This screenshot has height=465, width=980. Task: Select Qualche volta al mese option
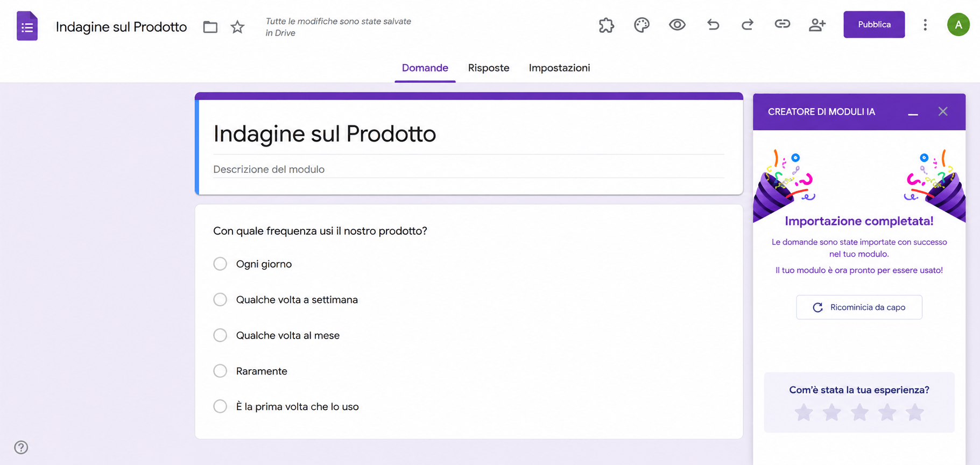[x=220, y=335]
